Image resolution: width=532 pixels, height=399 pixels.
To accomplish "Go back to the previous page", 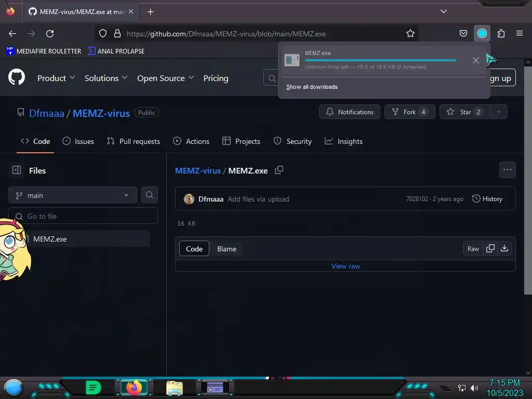I will click(x=12, y=34).
